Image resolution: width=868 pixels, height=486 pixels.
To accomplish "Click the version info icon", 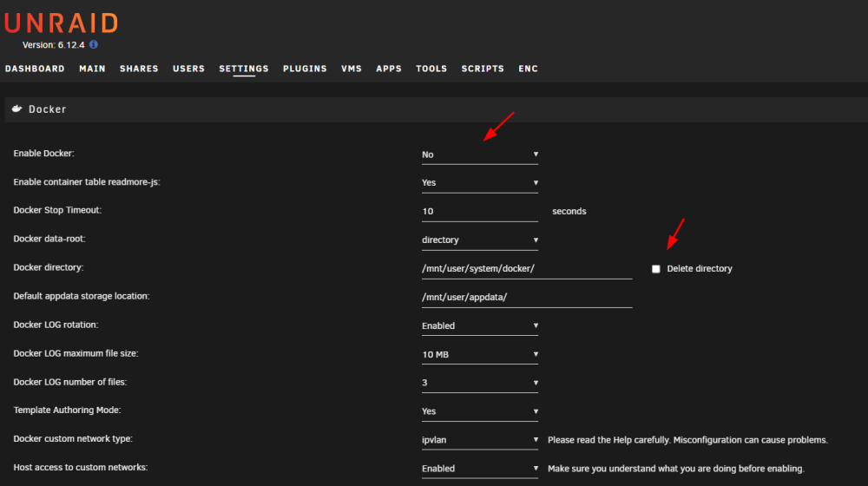I will click(x=94, y=44).
